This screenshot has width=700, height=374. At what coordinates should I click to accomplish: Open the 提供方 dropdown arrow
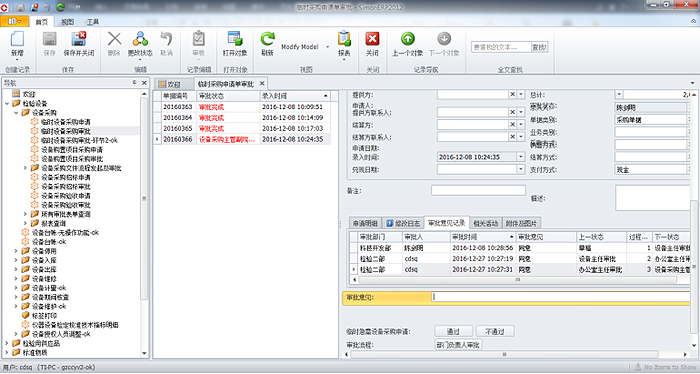pyautogui.click(x=521, y=95)
